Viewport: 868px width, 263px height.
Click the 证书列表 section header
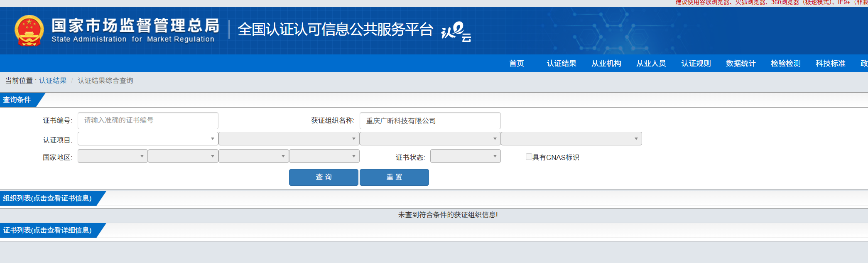47,230
